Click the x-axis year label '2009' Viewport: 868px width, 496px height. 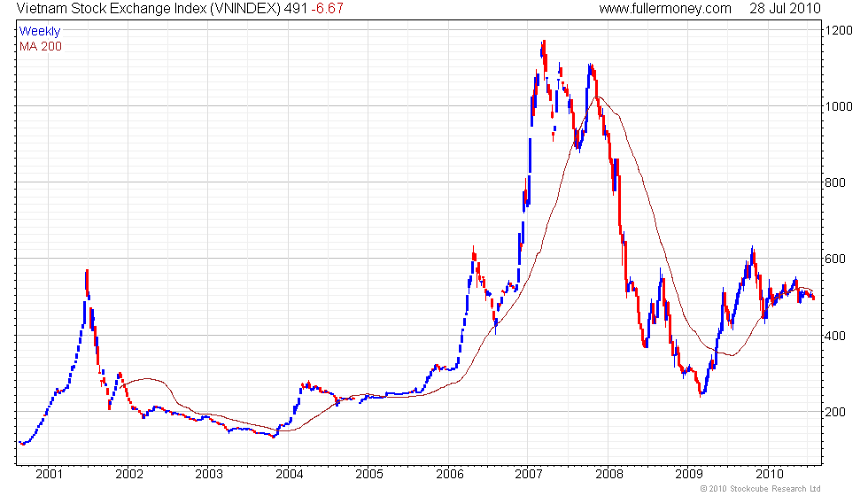point(689,474)
